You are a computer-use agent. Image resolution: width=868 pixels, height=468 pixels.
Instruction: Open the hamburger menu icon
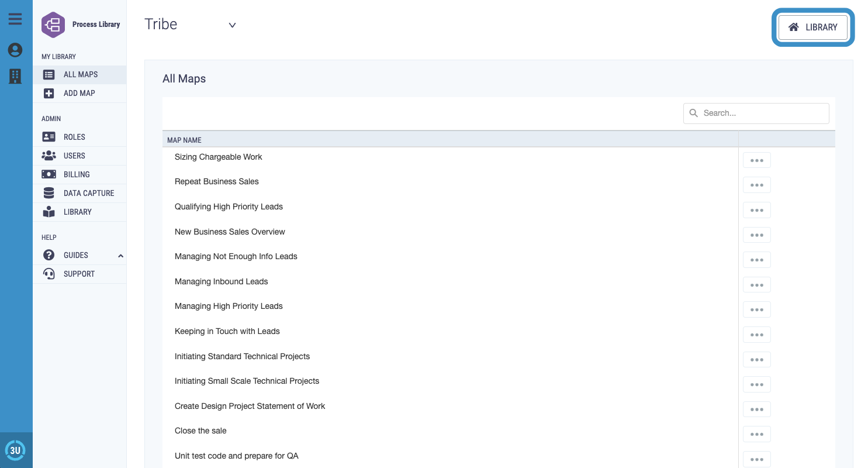click(x=15, y=19)
